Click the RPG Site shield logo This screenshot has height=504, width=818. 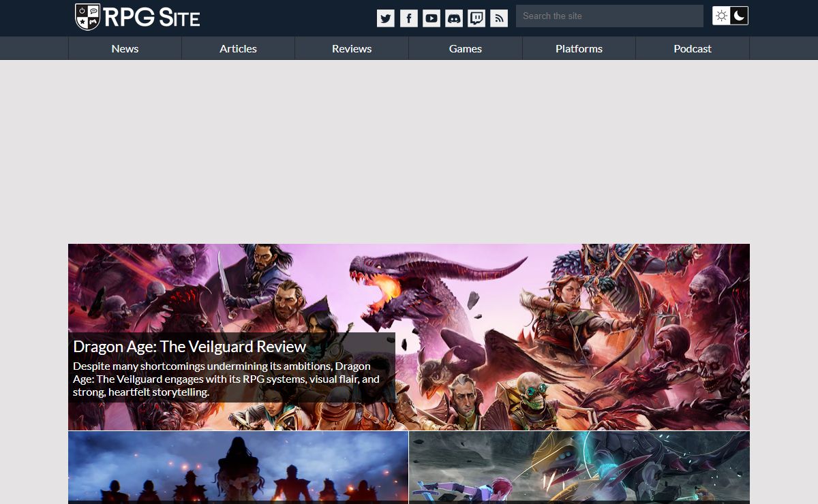88,17
